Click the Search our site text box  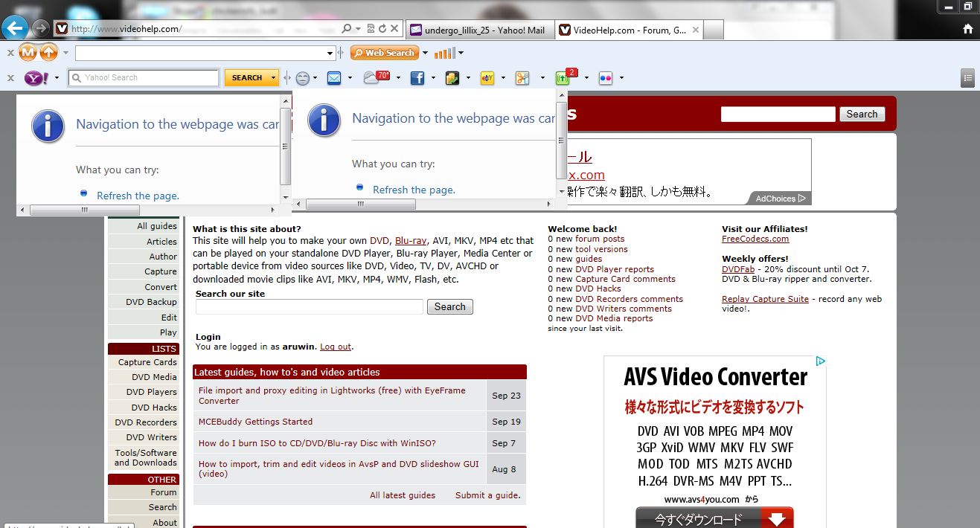click(x=310, y=306)
